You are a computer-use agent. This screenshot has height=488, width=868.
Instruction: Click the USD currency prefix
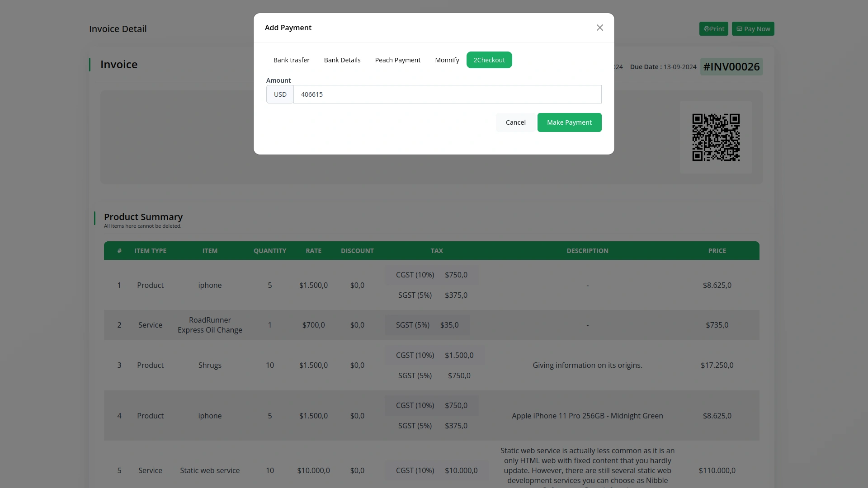pyautogui.click(x=280, y=94)
